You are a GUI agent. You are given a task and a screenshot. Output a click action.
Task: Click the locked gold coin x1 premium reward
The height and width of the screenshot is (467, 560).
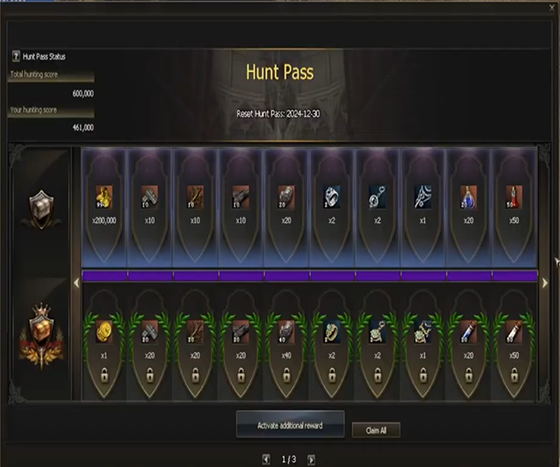click(x=104, y=332)
